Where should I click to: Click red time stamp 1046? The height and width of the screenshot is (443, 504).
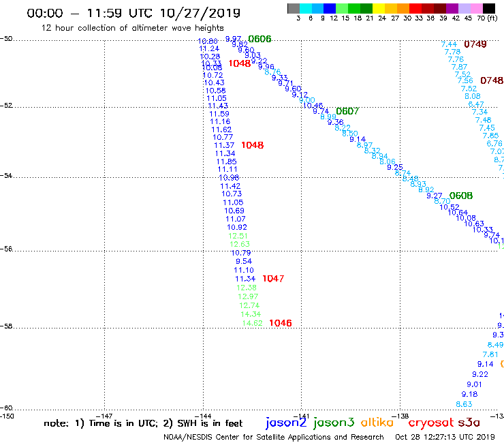tap(281, 323)
